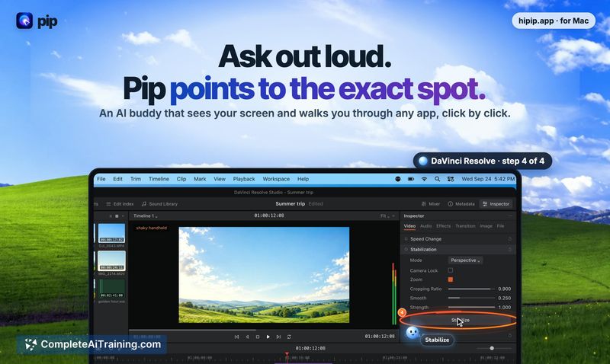This screenshot has height=364, width=610.
Task: Jump to first frame button
Action: click(x=236, y=337)
